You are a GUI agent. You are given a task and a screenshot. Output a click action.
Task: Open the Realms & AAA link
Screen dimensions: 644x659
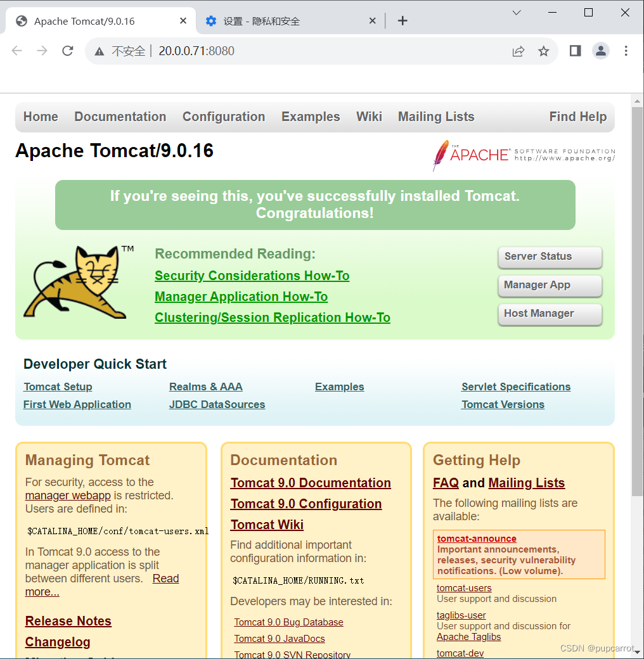(x=205, y=387)
